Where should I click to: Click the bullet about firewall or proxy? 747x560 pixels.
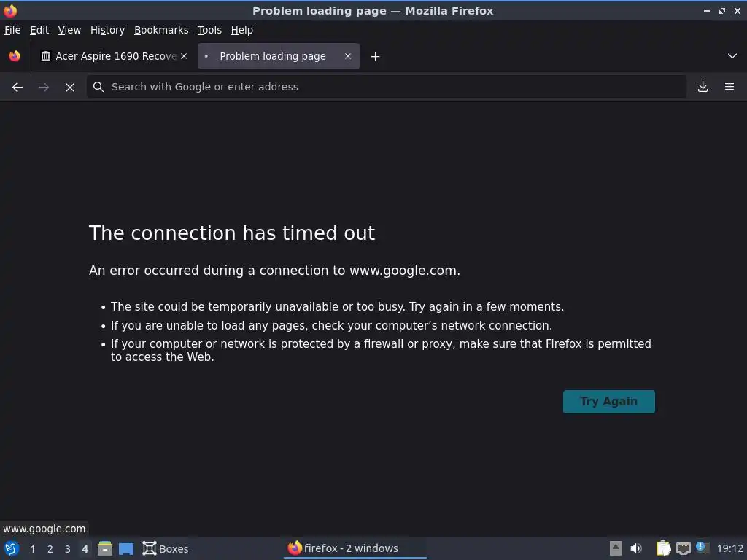pyautogui.click(x=381, y=351)
